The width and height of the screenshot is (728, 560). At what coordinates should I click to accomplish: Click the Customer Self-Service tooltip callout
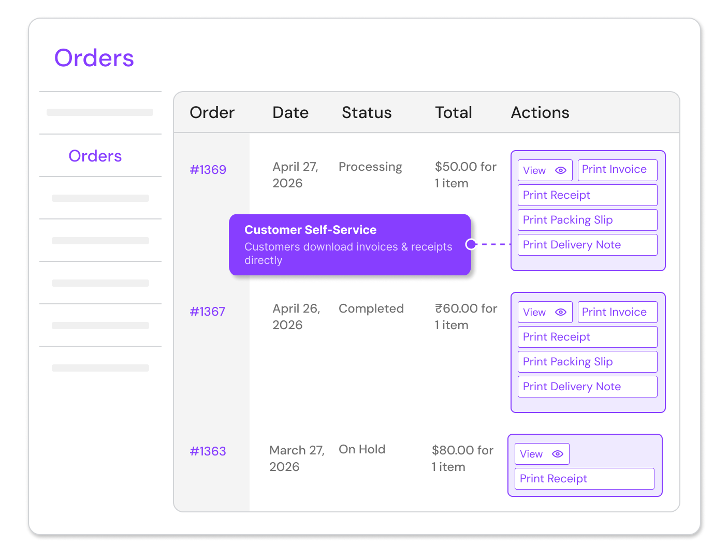tap(350, 245)
